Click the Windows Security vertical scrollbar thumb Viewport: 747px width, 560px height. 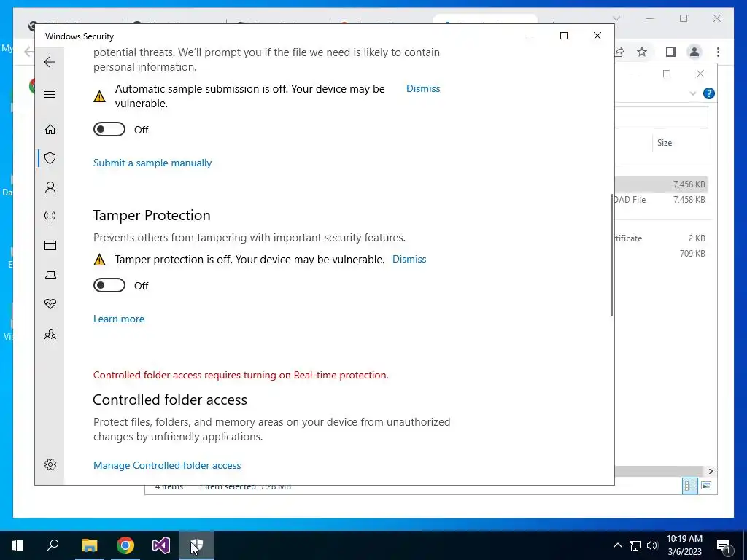coord(612,254)
